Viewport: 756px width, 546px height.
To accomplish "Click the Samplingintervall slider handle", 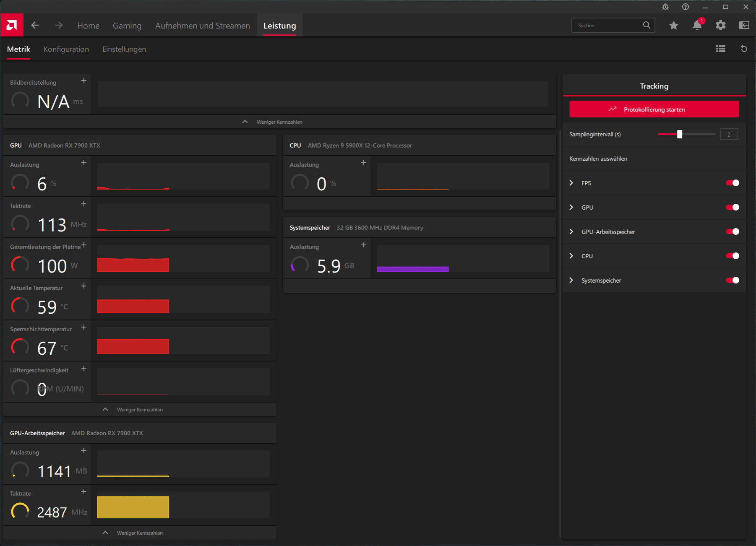I will (x=680, y=134).
